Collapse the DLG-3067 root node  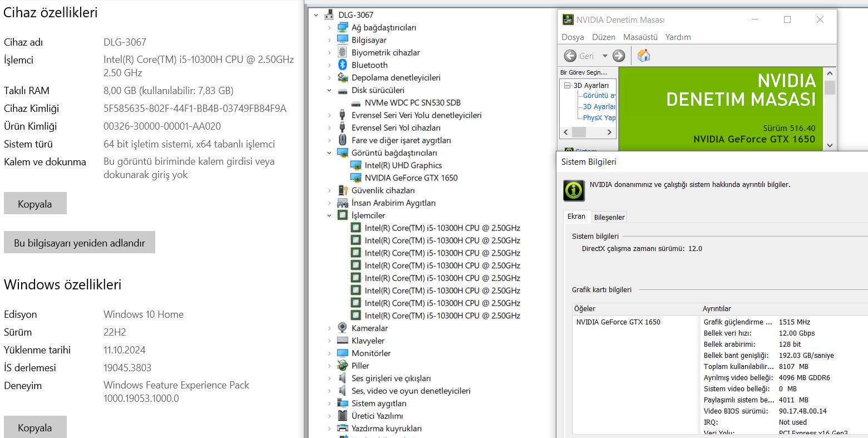[x=317, y=15]
